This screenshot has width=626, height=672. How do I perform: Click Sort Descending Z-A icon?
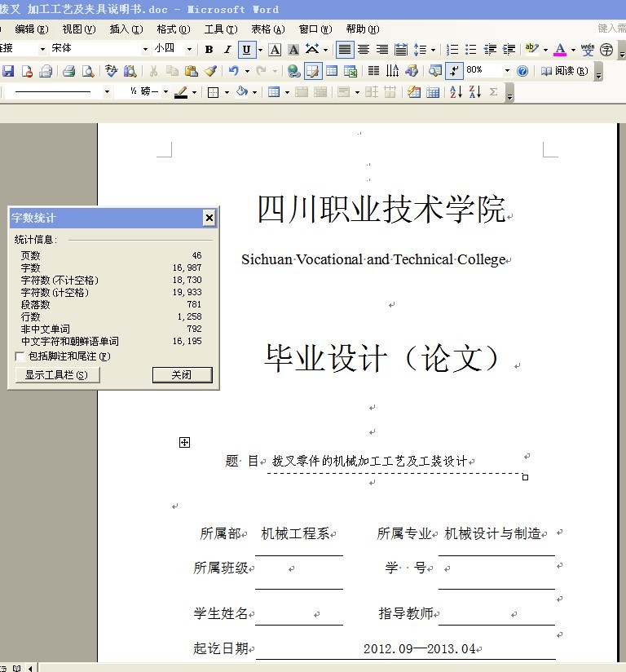click(474, 91)
